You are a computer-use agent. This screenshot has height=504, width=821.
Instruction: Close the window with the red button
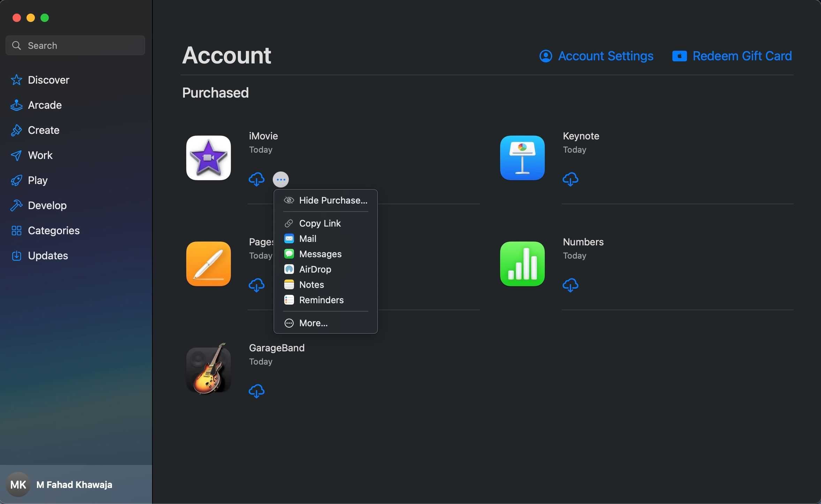click(16, 18)
